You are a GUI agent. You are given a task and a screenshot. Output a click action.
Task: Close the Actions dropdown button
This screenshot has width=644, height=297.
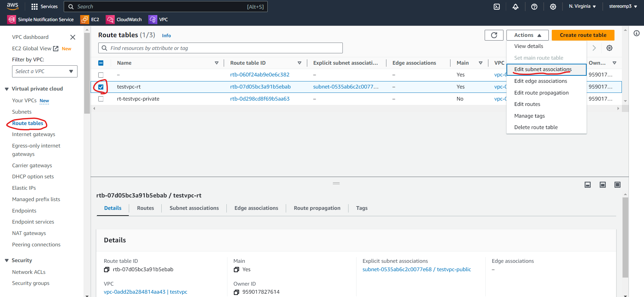[528, 35]
